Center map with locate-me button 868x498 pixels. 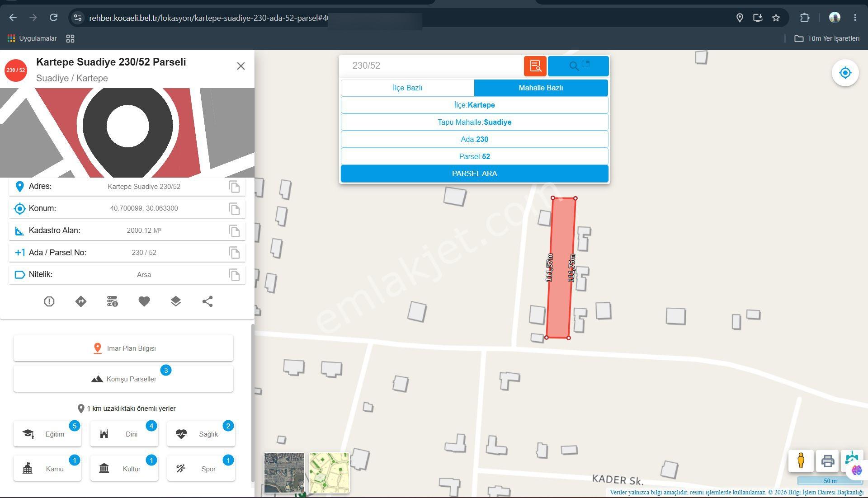pyautogui.click(x=845, y=73)
